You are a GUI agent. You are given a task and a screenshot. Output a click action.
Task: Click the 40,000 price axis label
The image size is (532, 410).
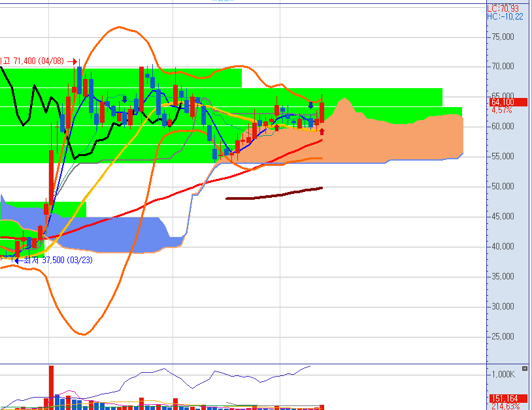503,247
